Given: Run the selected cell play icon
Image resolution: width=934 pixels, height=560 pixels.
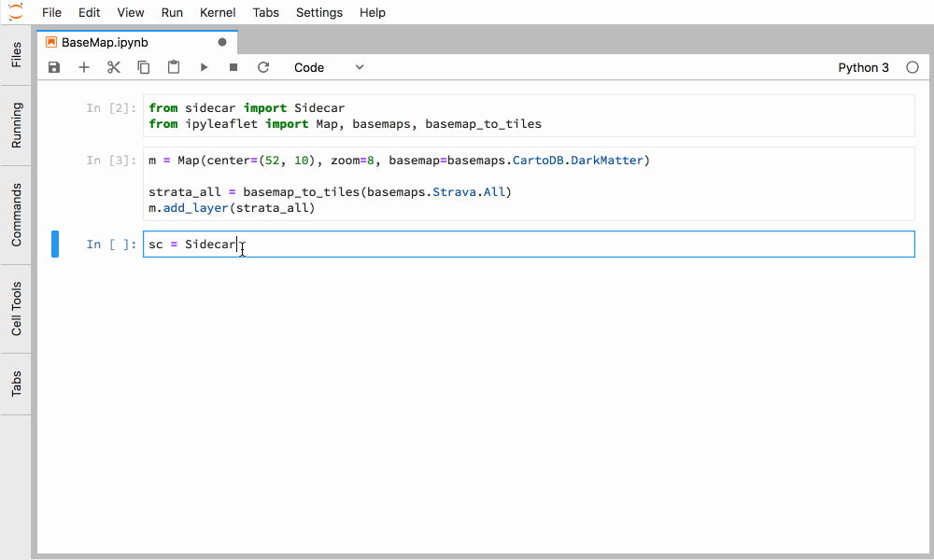Looking at the screenshot, I should pyautogui.click(x=204, y=67).
